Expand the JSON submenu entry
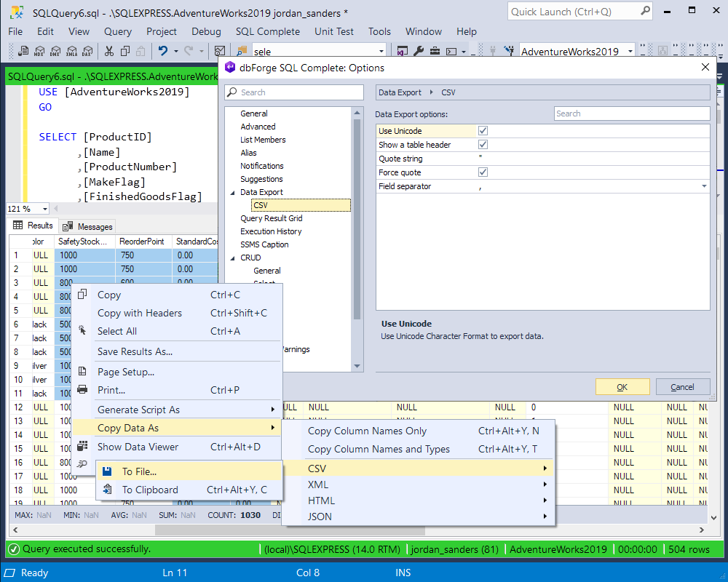The width and height of the screenshot is (728, 582). click(418, 516)
